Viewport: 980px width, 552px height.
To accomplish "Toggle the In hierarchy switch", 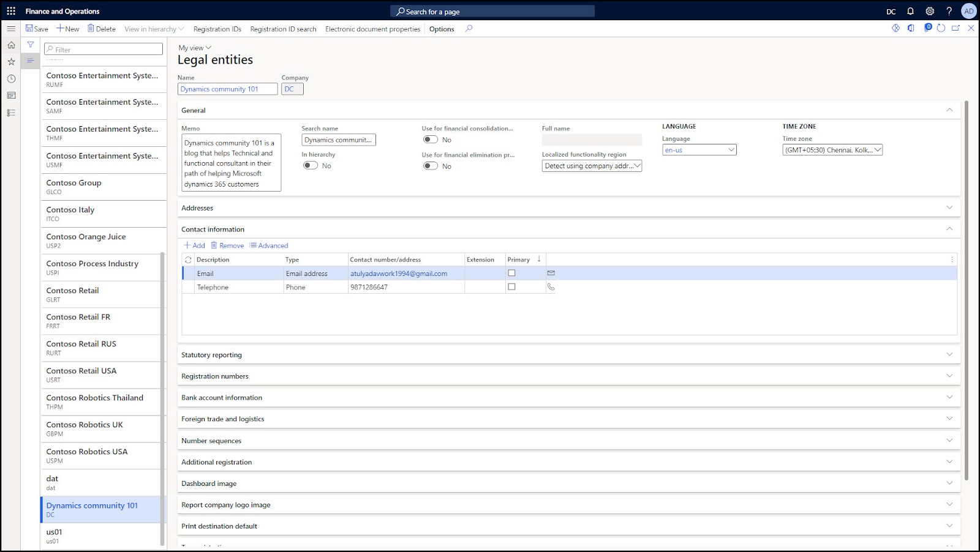I will coord(311,166).
